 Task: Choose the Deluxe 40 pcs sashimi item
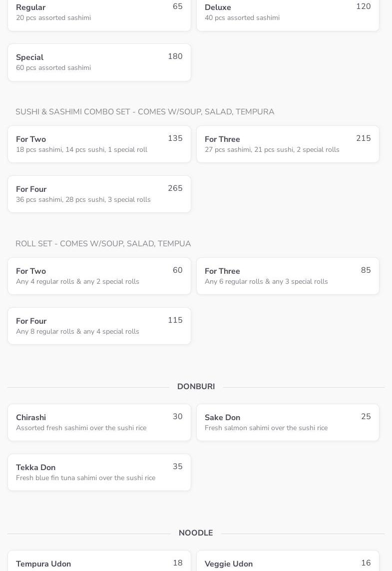288,13
